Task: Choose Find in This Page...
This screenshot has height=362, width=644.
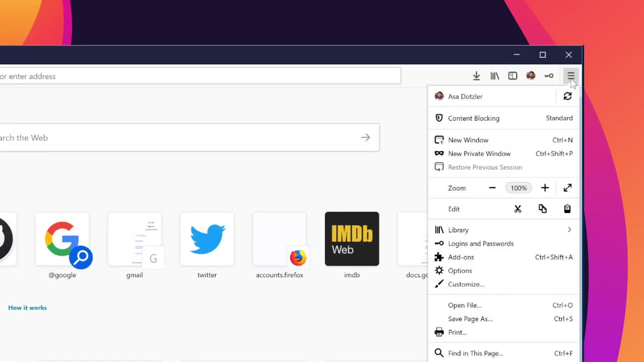Action: [x=503, y=353]
